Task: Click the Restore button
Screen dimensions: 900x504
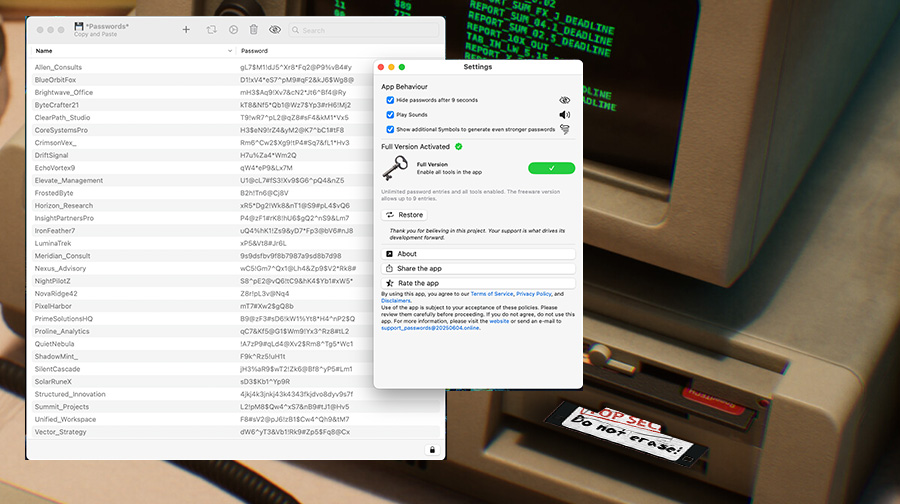Action: pyautogui.click(x=404, y=215)
